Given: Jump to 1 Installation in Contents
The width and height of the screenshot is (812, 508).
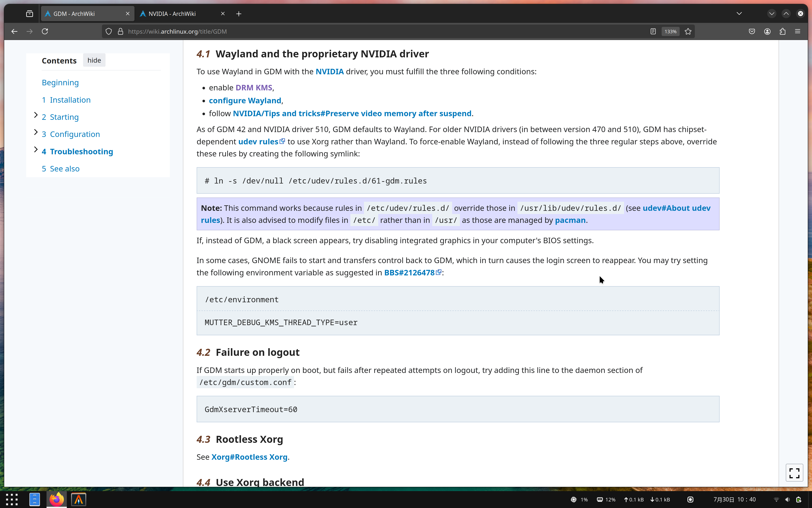Looking at the screenshot, I should tap(66, 100).
